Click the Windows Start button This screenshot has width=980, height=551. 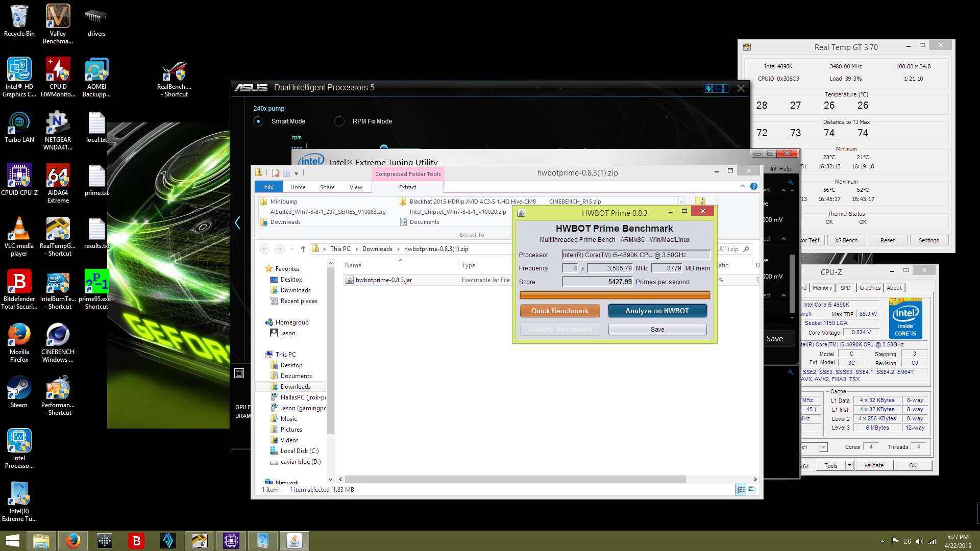pyautogui.click(x=13, y=541)
